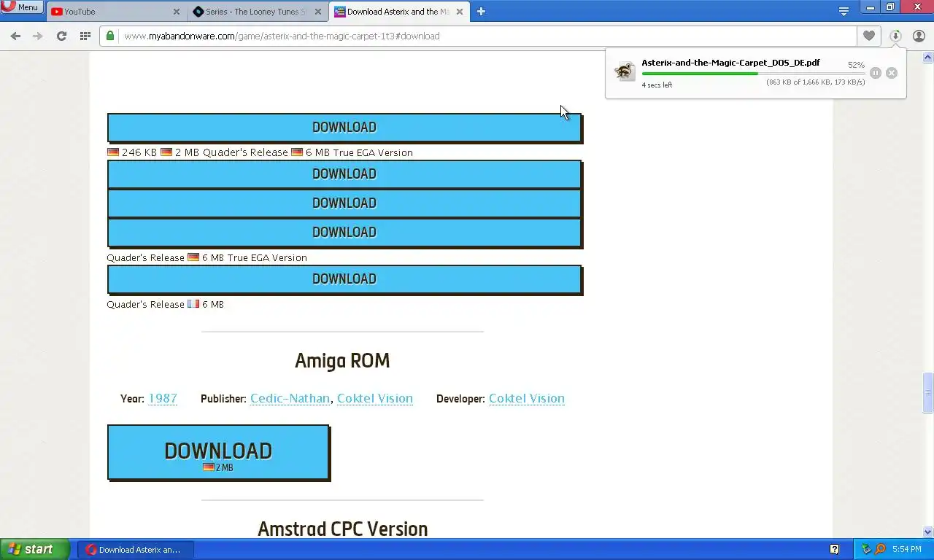934x560 pixels.
Task: Click the DOWNLOAD button directly below 246 KB row
Action: (344, 174)
